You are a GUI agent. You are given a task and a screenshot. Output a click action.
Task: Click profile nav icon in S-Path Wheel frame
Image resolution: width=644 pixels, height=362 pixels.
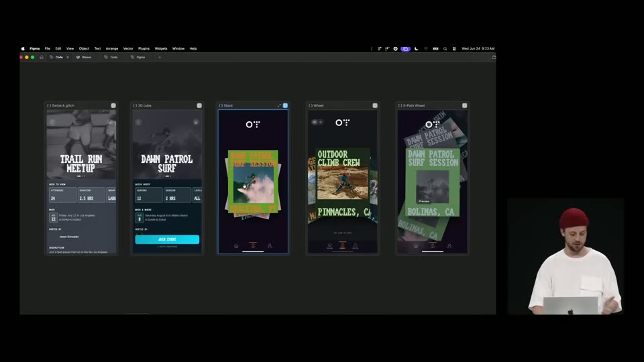click(x=449, y=246)
